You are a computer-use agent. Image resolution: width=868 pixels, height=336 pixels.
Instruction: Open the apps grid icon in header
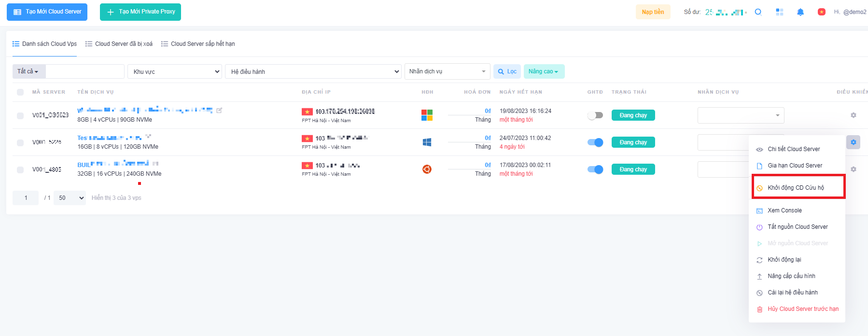[x=779, y=12]
